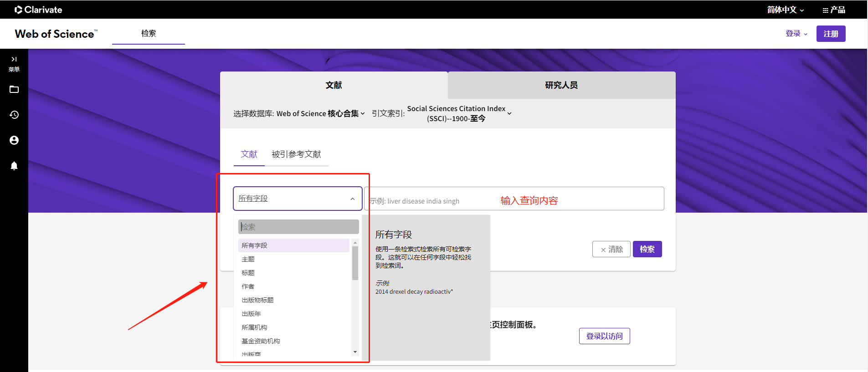
Task: Choose 出版年 in the field list
Action: click(x=293, y=314)
